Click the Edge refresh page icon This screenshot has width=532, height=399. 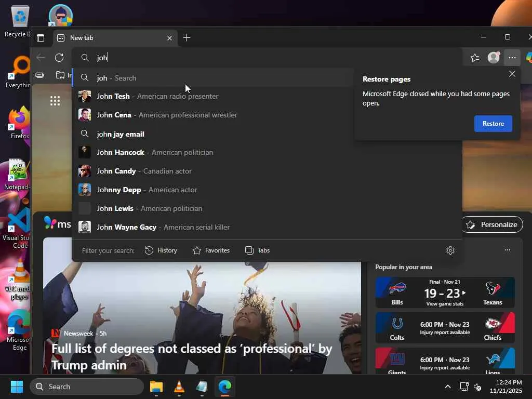pyautogui.click(x=59, y=58)
